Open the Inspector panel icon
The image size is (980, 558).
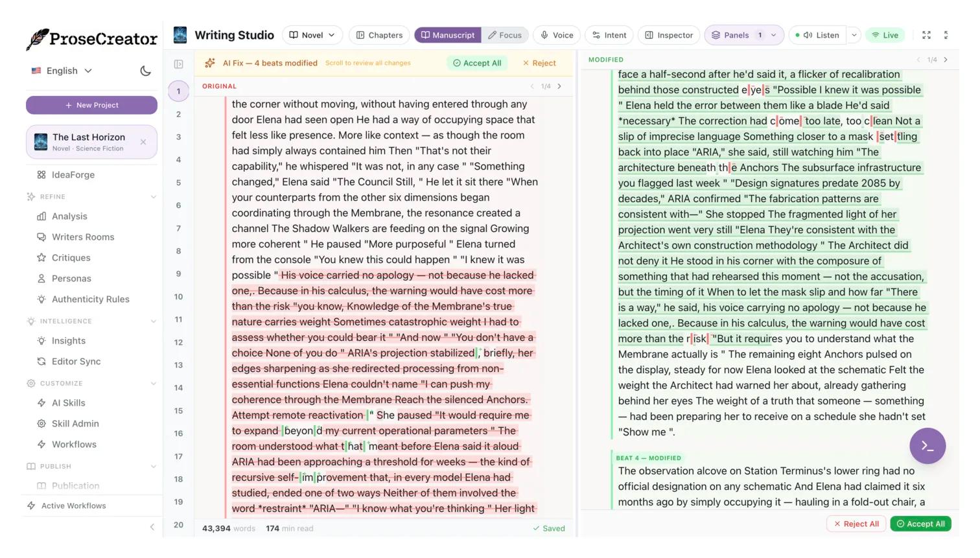click(651, 35)
